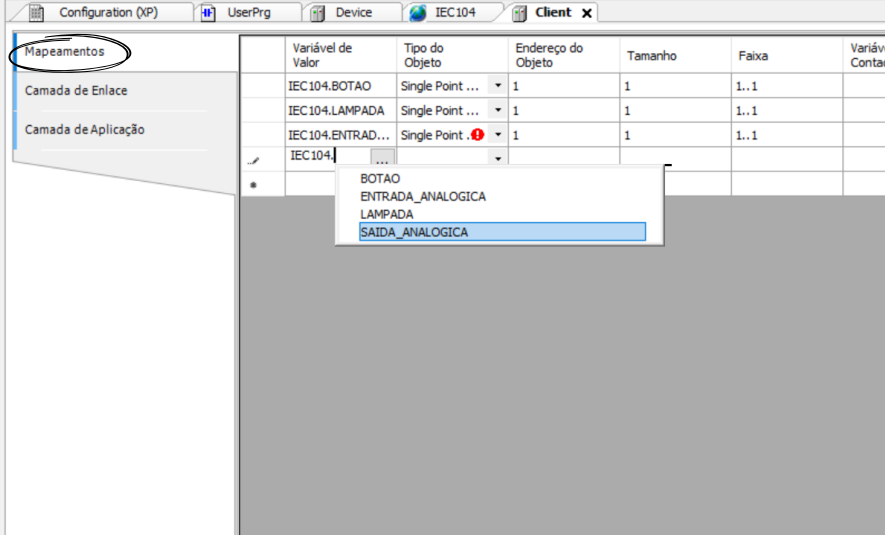885x535 pixels.
Task: Click the red error icon in third row
Action: point(477,136)
